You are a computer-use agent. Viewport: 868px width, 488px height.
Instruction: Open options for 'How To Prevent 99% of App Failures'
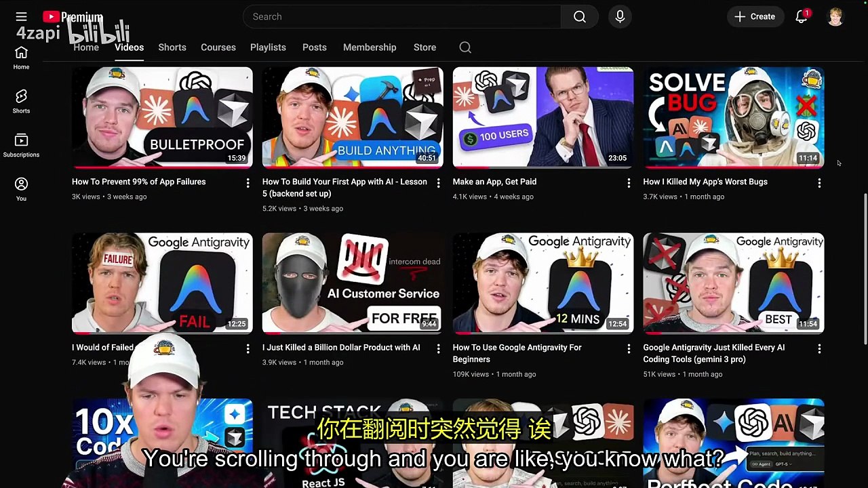click(x=248, y=183)
